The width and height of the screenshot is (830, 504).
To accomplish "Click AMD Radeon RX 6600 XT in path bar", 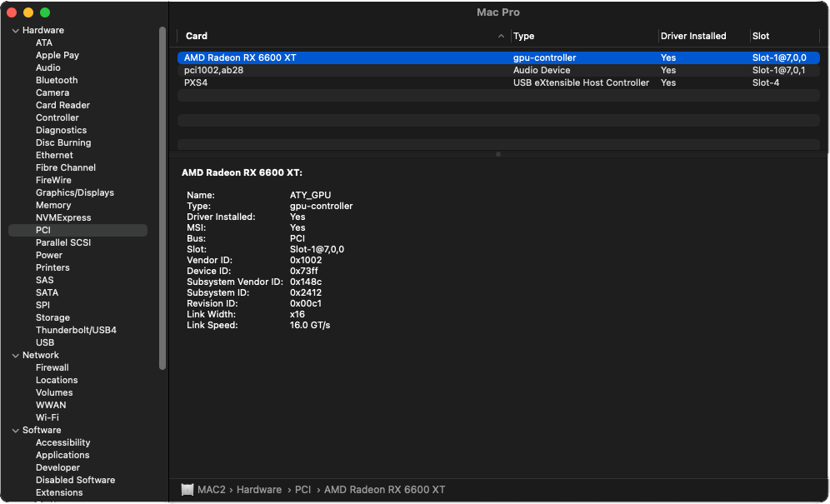I will coord(384,490).
